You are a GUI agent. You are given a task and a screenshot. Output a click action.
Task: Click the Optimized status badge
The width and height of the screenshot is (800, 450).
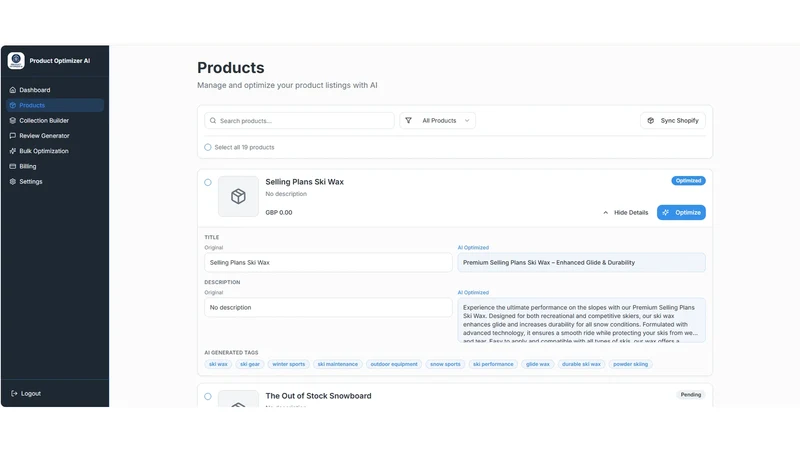(x=688, y=181)
